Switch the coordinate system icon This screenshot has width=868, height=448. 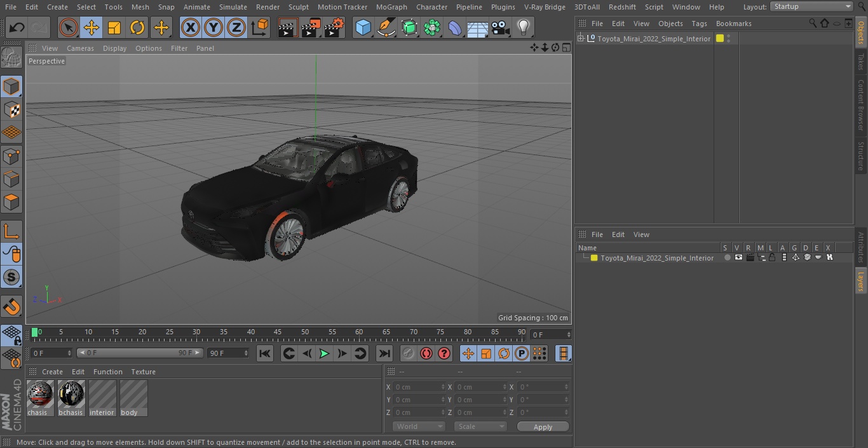[260, 27]
